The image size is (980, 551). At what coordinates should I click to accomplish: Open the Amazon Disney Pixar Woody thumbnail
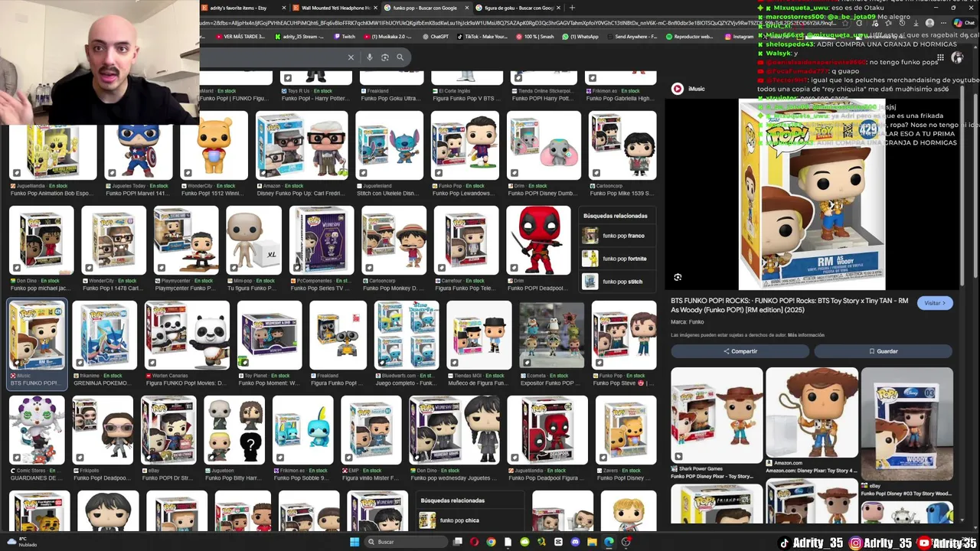pos(812,412)
